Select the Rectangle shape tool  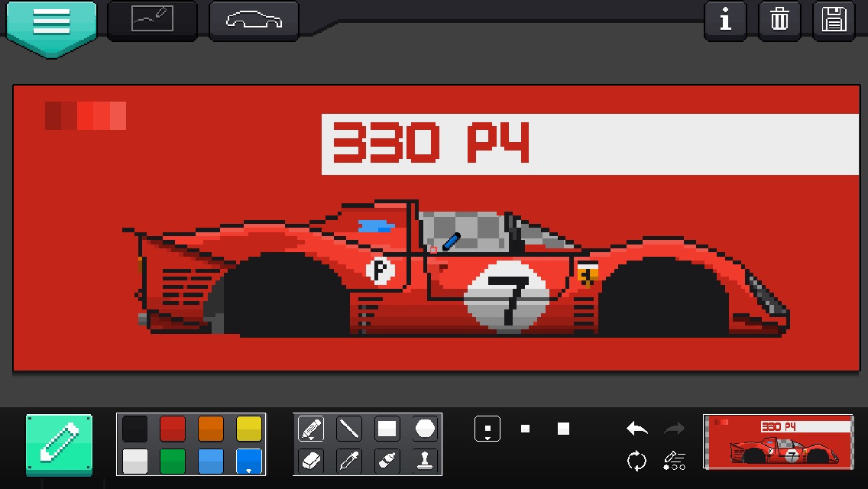[387, 429]
